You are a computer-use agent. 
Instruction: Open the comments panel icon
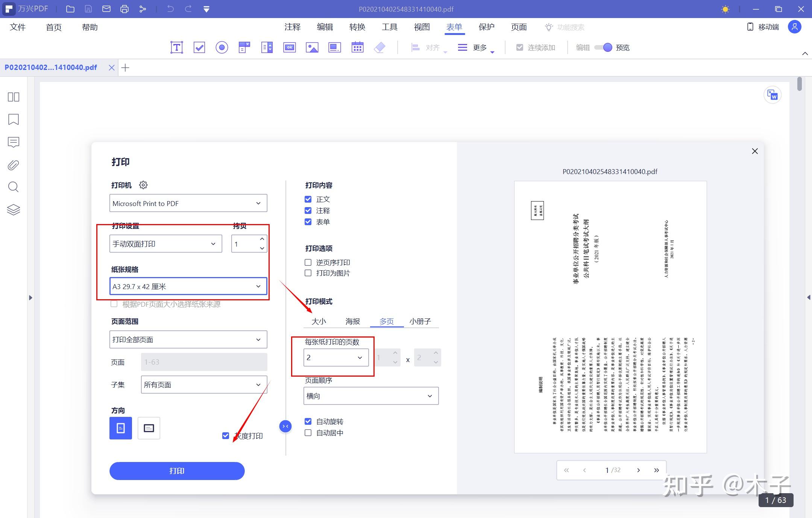(14, 142)
